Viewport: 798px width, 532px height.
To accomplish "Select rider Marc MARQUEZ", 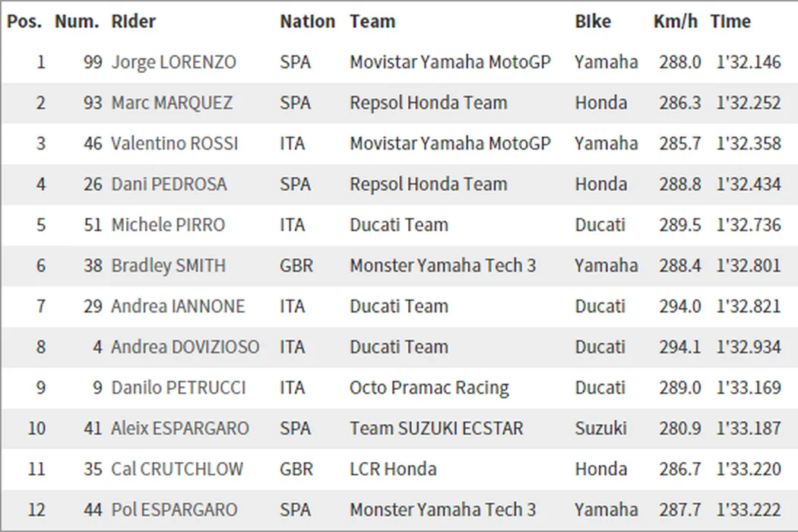I will click(x=172, y=103).
